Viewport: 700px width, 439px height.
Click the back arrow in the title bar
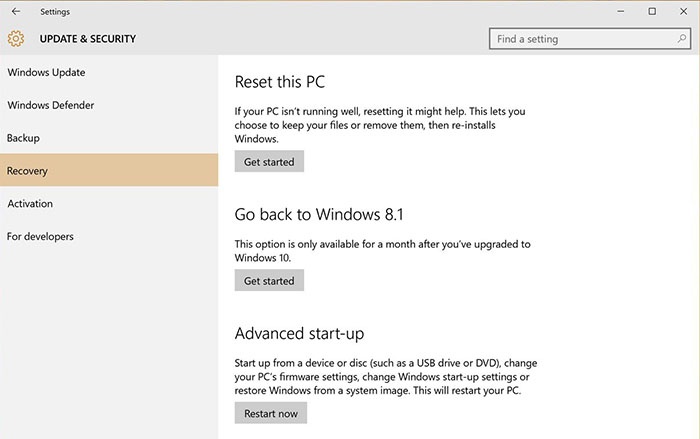click(15, 12)
